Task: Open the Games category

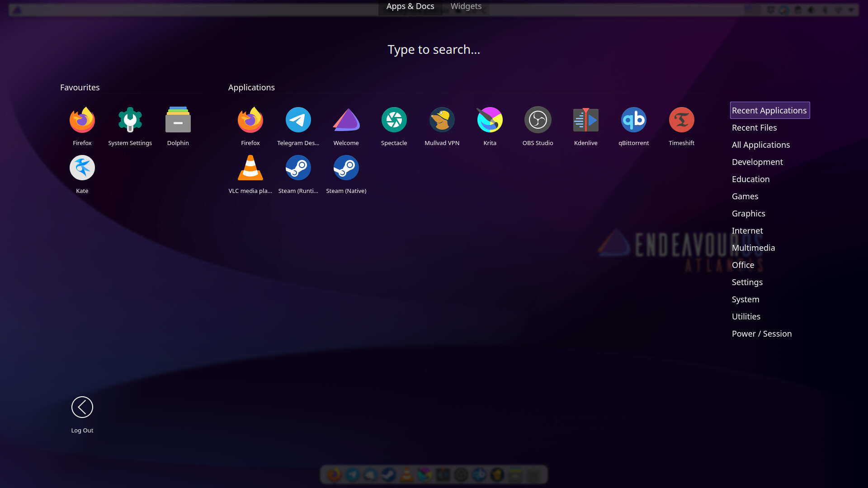Action: (x=745, y=196)
